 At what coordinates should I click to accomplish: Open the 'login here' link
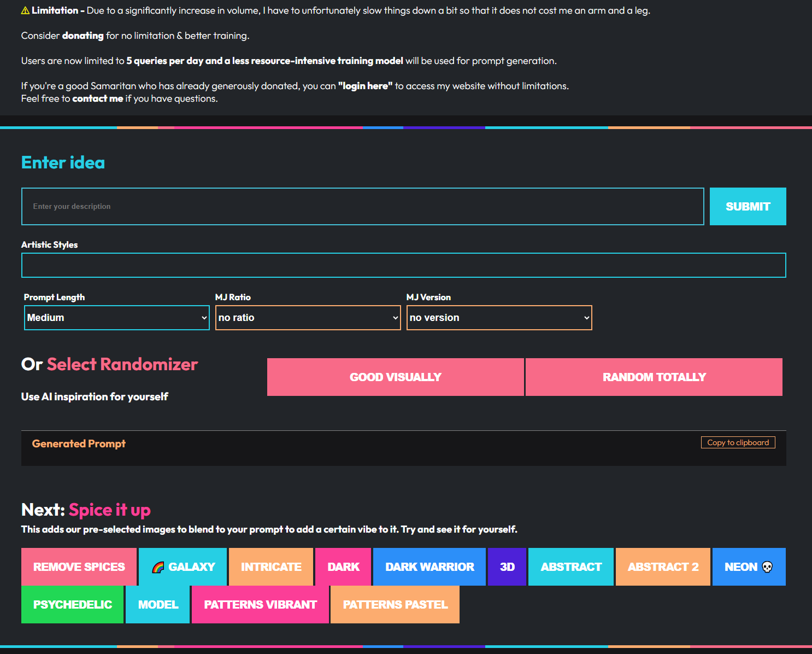[366, 86]
